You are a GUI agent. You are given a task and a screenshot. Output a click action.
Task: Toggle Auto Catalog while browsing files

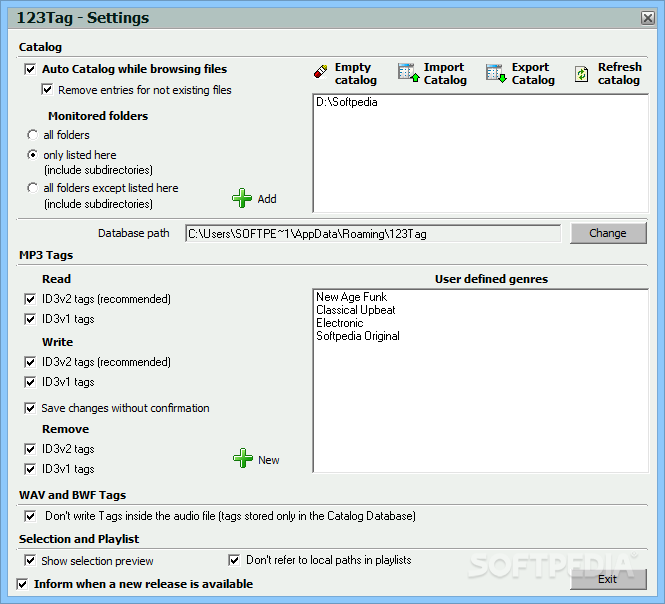[30, 69]
